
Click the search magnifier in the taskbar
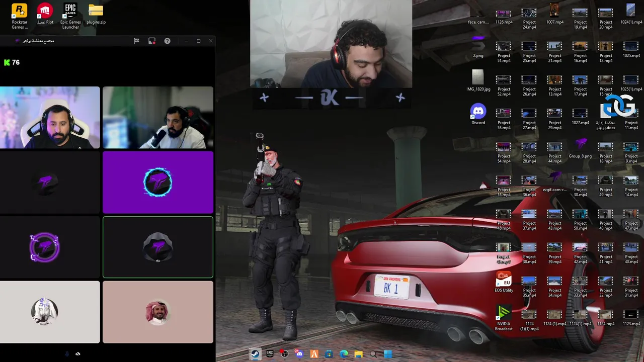[373, 354]
